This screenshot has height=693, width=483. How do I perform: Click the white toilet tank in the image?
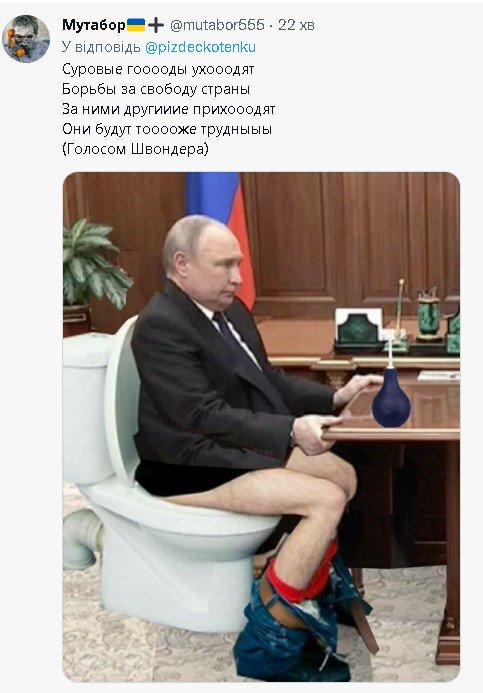click(x=87, y=407)
